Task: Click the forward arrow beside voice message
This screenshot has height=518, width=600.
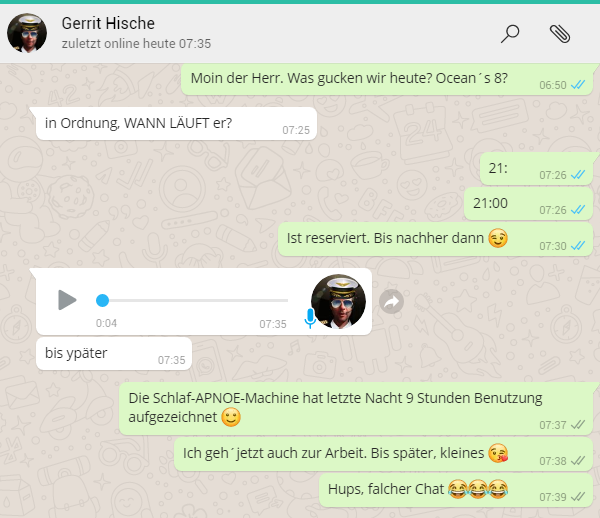Action: 392,301
